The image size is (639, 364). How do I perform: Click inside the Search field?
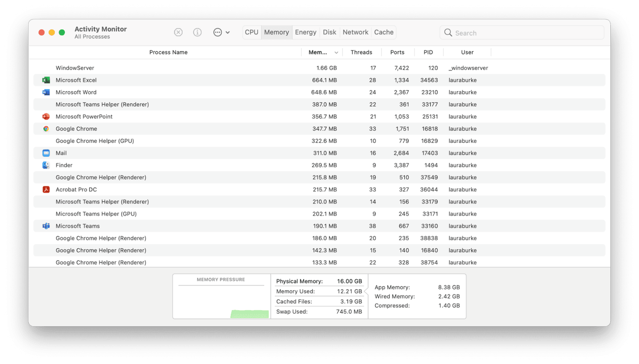point(521,32)
